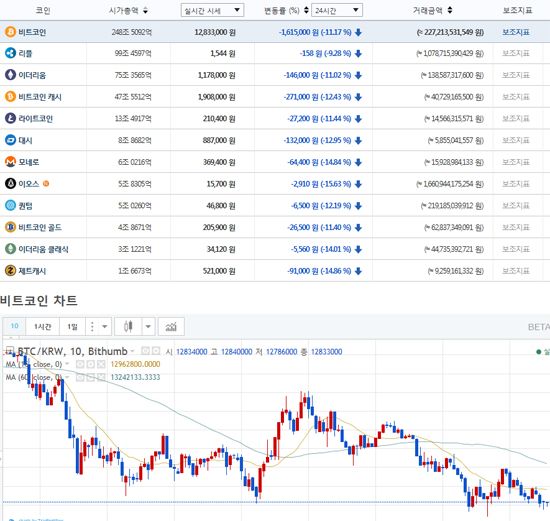Select the candlestick chart style icon

click(x=128, y=327)
